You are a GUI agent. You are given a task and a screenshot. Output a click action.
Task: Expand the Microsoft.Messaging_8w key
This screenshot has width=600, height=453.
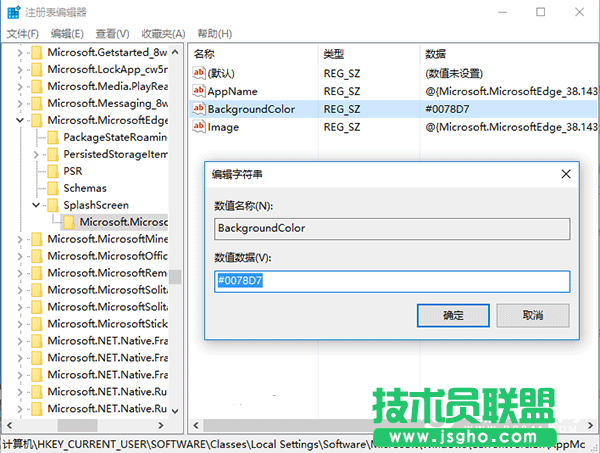coord(20,103)
